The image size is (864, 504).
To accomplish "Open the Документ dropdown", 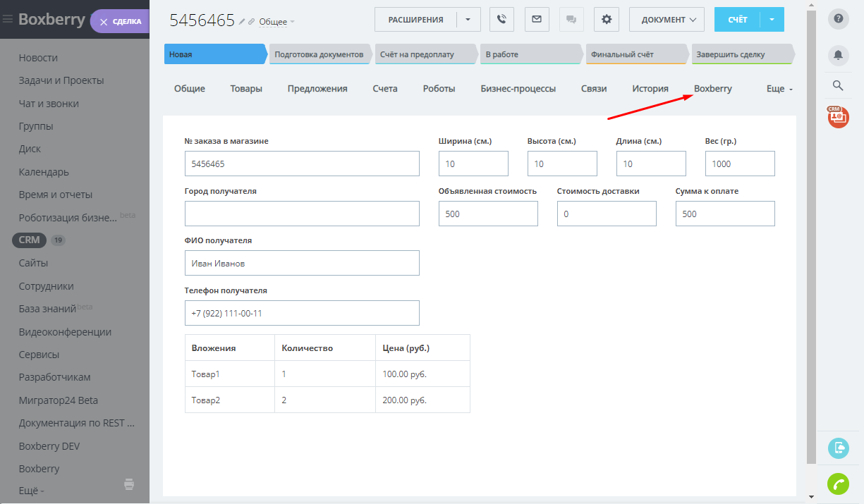I will (667, 20).
